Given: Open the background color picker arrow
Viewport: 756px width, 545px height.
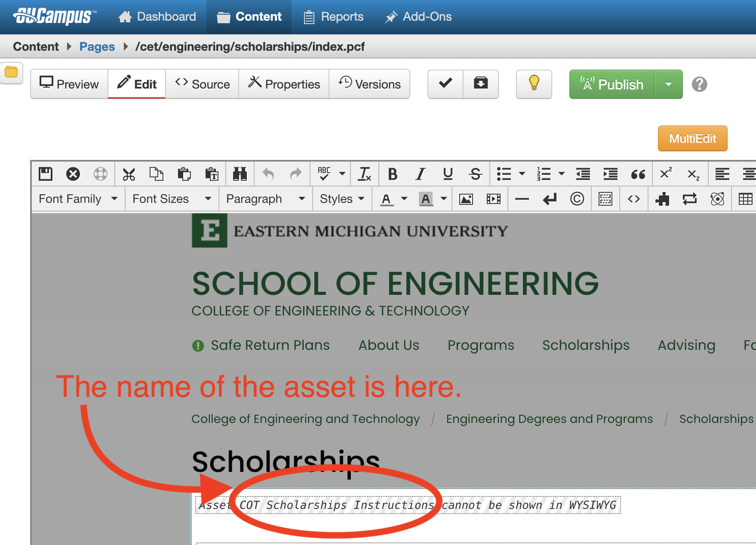Looking at the screenshot, I should click(x=444, y=199).
